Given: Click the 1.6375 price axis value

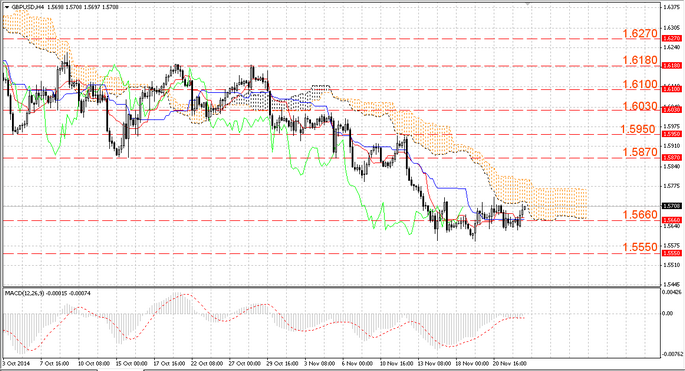Looking at the screenshot, I should click(x=671, y=7).
